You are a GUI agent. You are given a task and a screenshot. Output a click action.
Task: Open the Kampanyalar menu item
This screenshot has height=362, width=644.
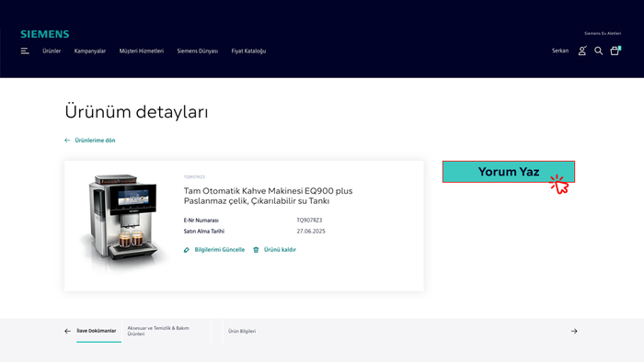click(90, 51)
